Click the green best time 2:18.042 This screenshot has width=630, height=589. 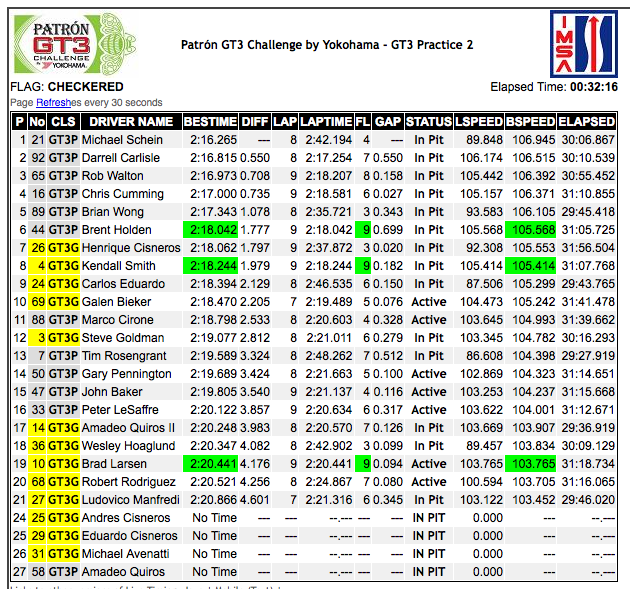coord(212,230)
